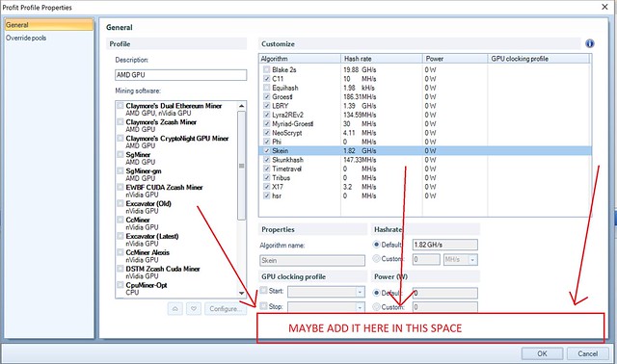This screenshot has width=617, height=364.
Task: Enable Claymore's Dual Ethereum Miner checkbox
Action: tap(121, 106)
